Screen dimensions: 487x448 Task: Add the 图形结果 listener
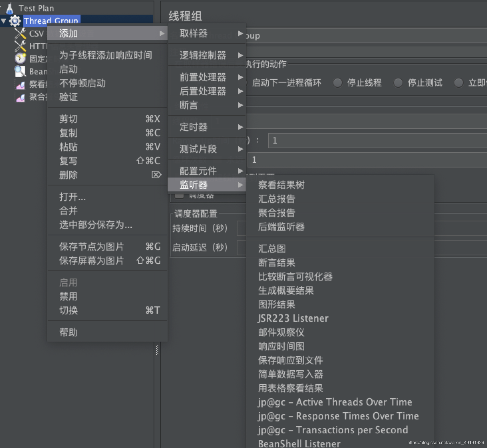tap(340, 305)
